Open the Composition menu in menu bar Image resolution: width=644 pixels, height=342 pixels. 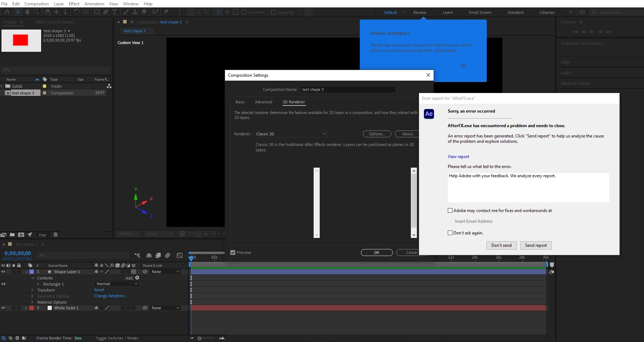point(37,4)
